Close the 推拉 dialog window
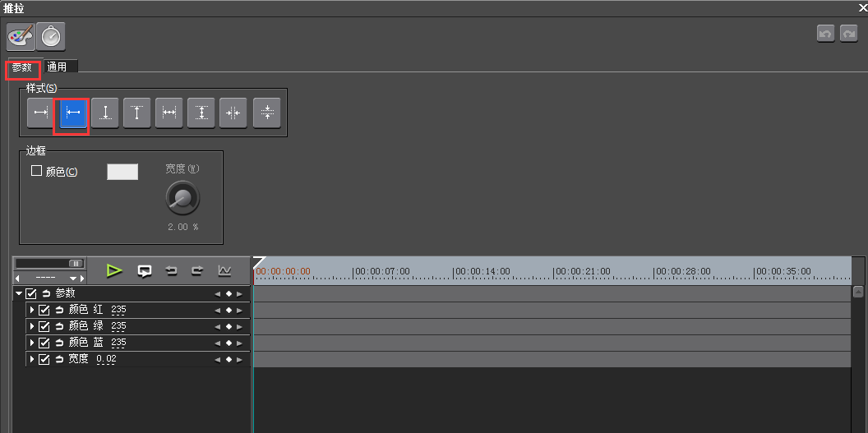The image size is (868, 433). pyautogui.click(x=862, y=7)
